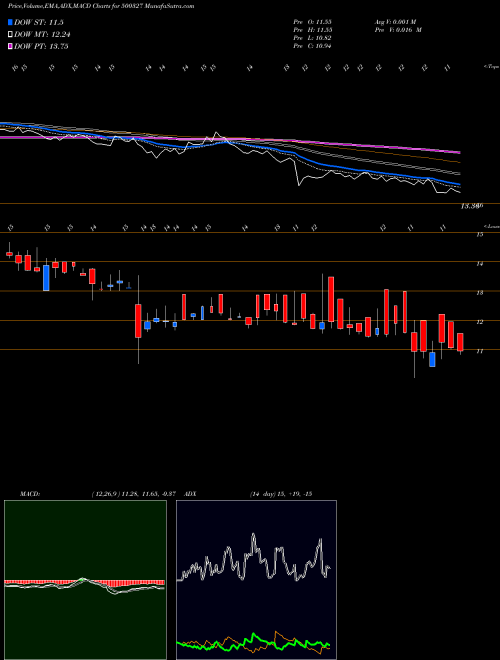
Task: Click the 14 price axis label
Action: point(479,264)
